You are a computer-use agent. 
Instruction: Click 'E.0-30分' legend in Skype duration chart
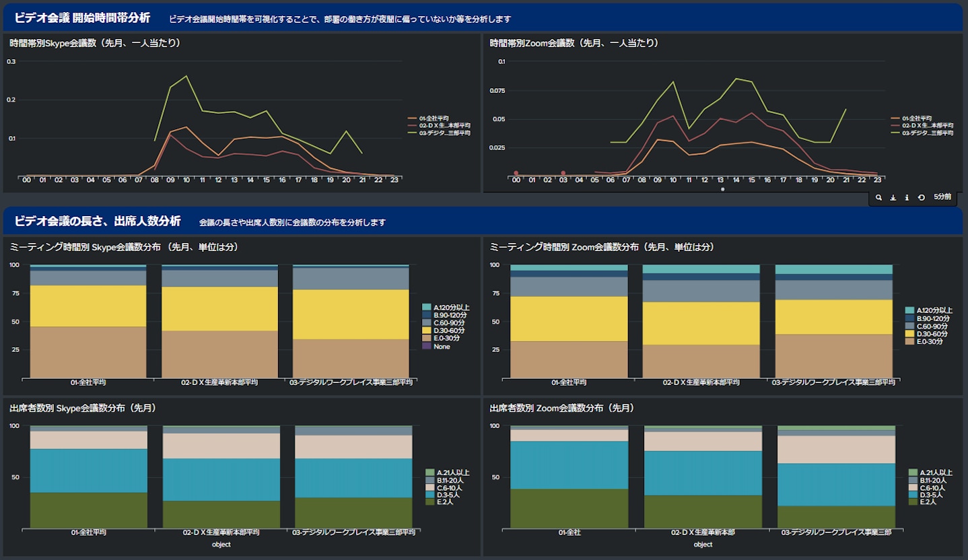[x=442, y=338]
